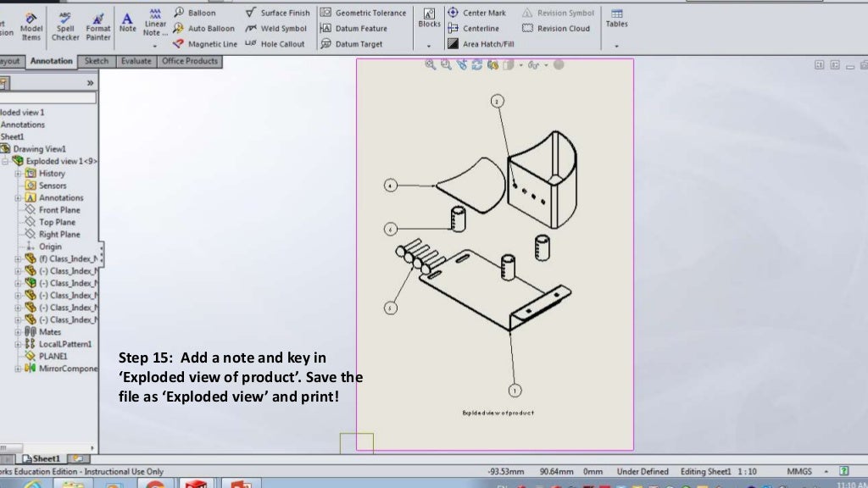This screenshot has height=488, width=868.
Task: Insert a Geometric Tolerance
Action: [363, 13]
